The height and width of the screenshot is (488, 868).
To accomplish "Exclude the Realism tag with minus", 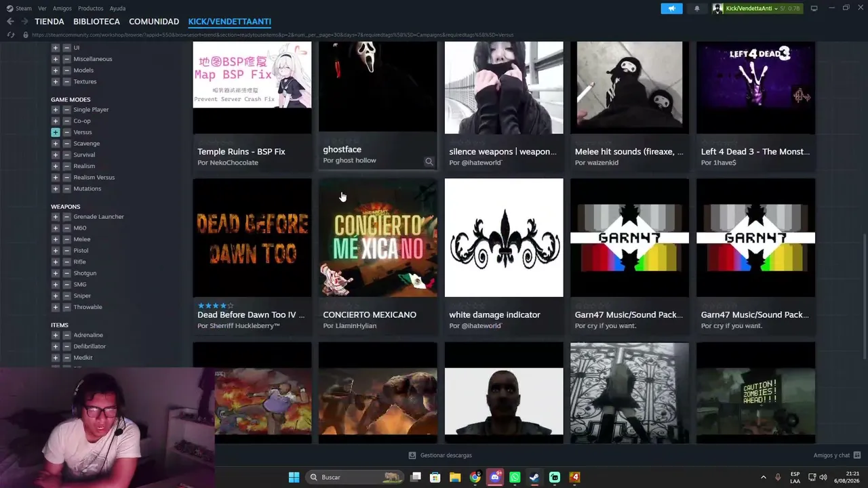I will 66,166.
